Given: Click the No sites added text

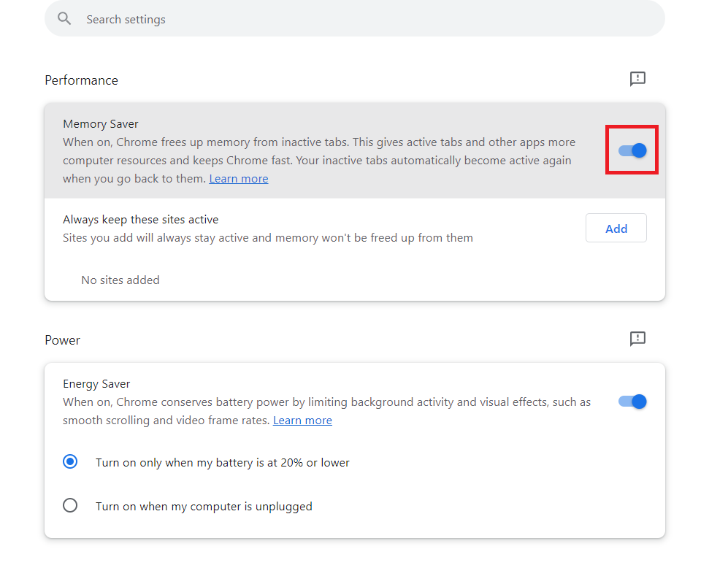Looking at the screenshot, I should 120,280.
